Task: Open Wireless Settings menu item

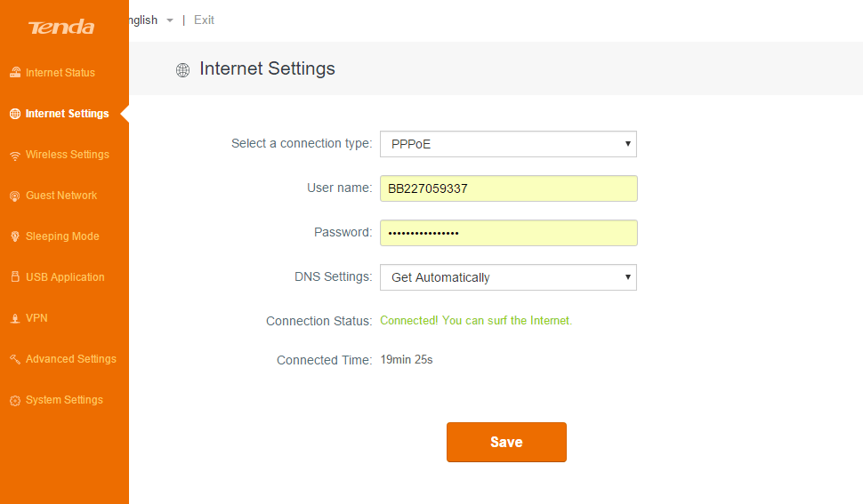Action: [68, 155]
